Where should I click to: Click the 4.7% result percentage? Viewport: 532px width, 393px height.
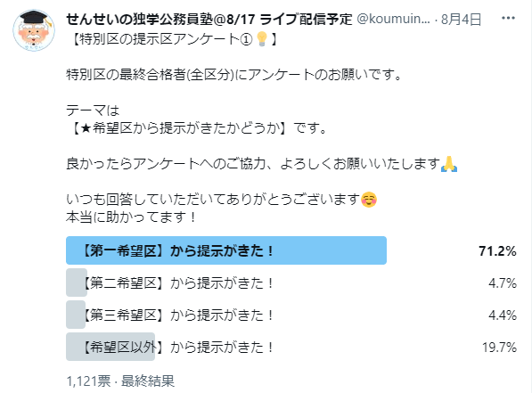503,283
